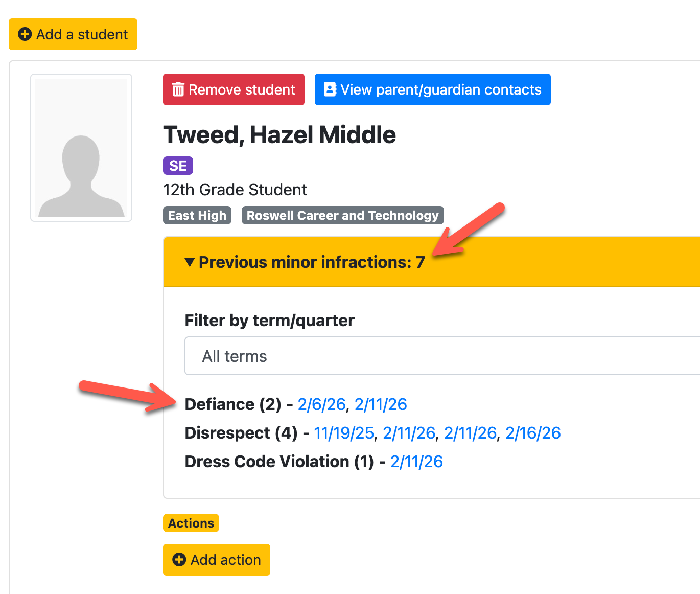Image resolution: width=700 pixels, height=594 pixels.
Task: Click the plus icon beside Add a student
Action: [25, 34]
